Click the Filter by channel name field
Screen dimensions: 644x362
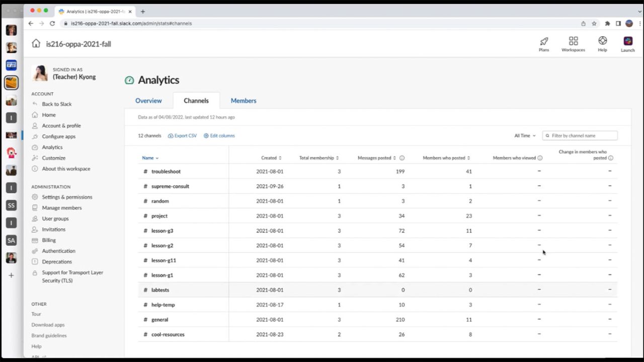(580, 136)
